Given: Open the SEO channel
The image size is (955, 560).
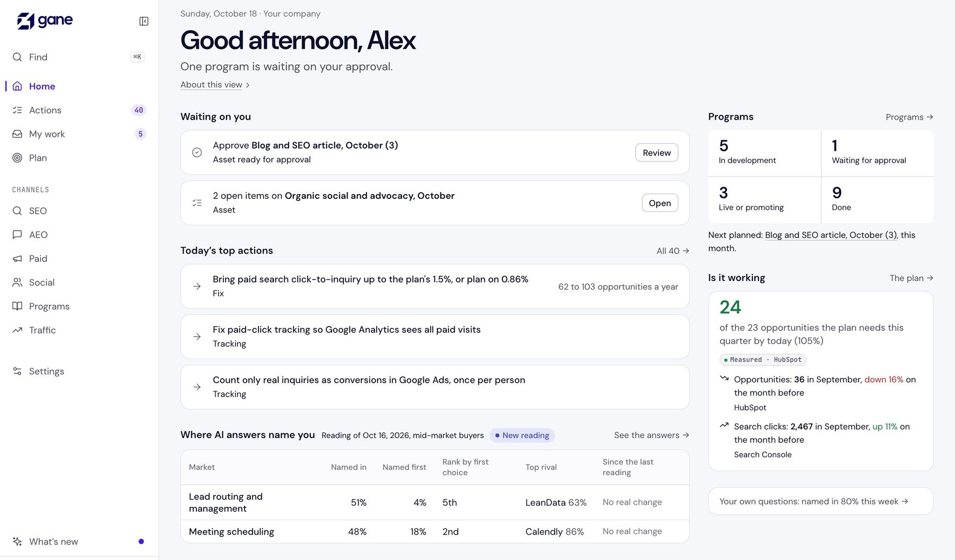Looking at the screenshot, I should (x=79, y=211).
